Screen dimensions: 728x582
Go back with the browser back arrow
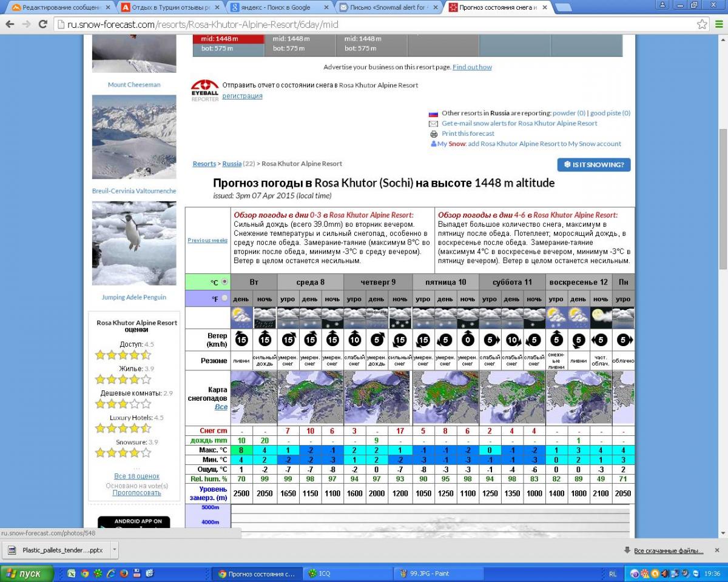coord(10,25)
